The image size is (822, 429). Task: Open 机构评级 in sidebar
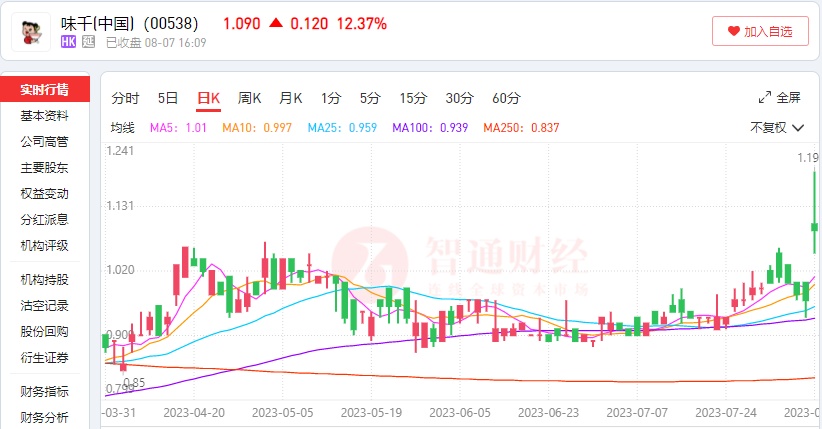(x=45, y=245)
